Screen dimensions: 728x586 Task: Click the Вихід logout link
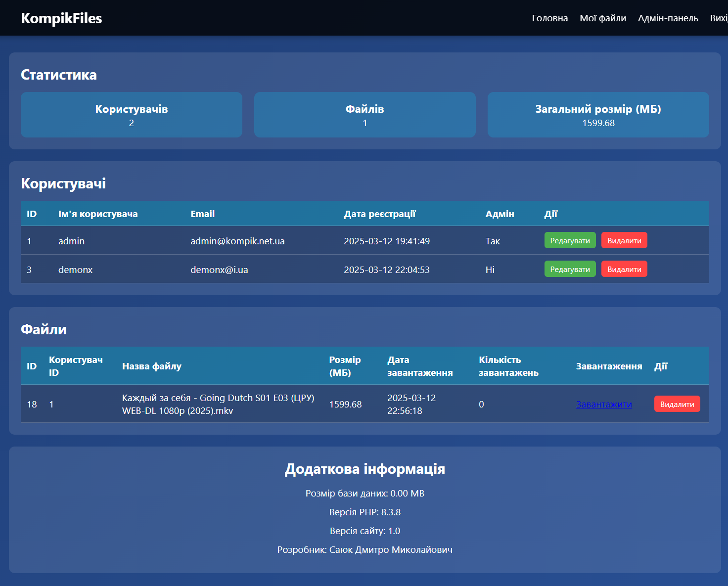tap(720, 18)
